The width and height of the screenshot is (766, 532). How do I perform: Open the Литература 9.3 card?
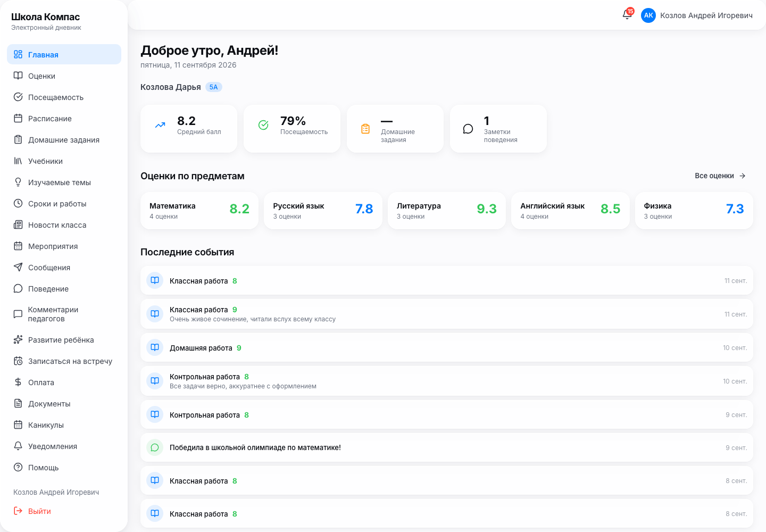coord(447,211)
